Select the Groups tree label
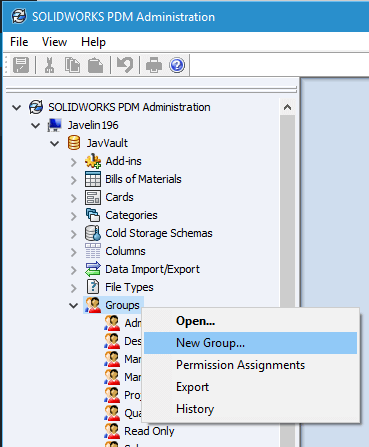Image resolution: width=369 pixels, height=447 pixels. coord(122,305)
